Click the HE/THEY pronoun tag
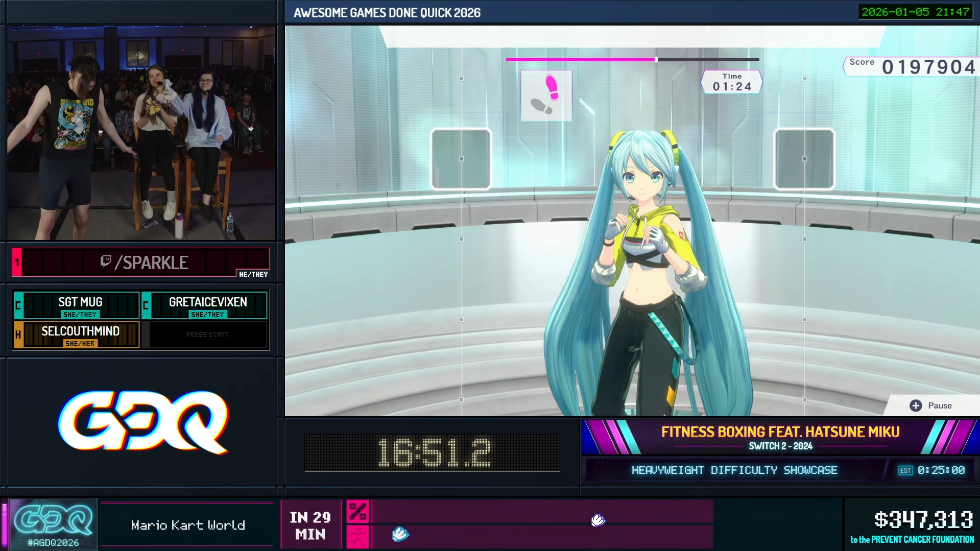 point(253,274)
